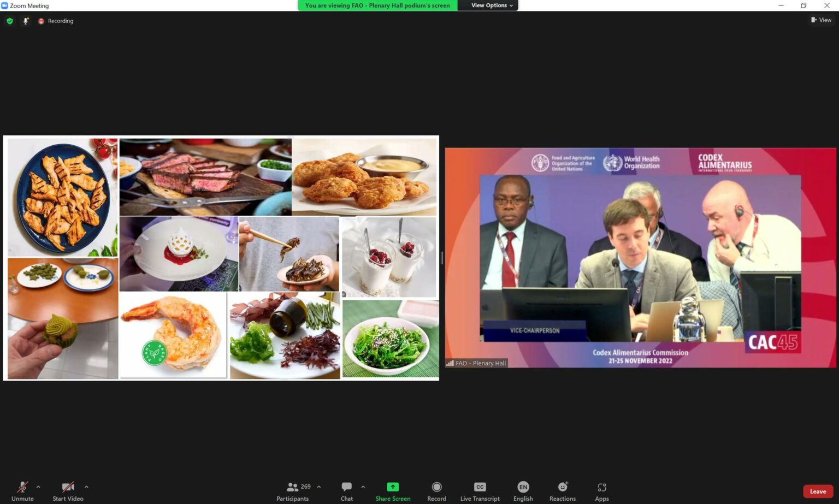Open the View layout menu

821,20
